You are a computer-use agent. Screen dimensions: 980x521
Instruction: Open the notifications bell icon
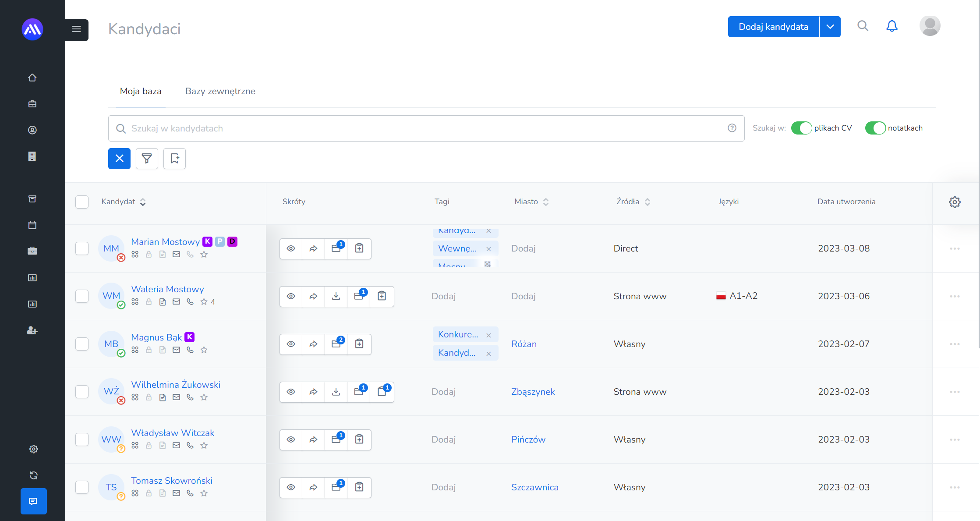(x=892, y=26)
